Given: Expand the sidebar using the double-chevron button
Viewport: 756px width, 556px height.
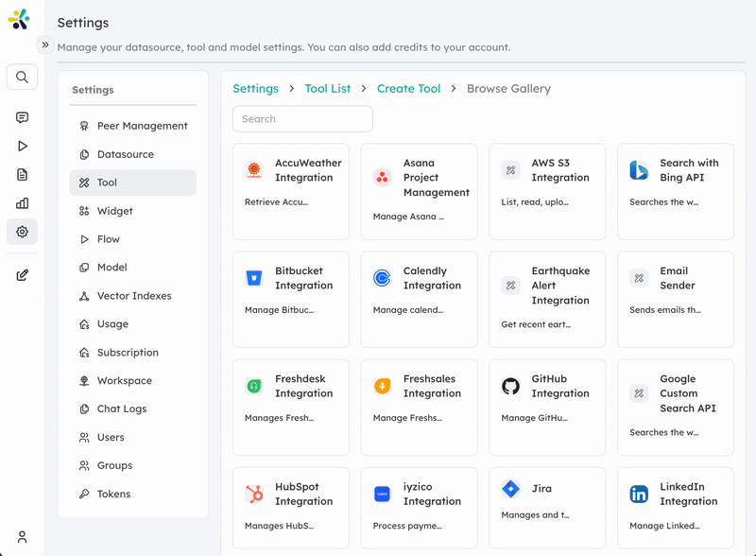Looking at the screenshot, I should click(45, 43).
